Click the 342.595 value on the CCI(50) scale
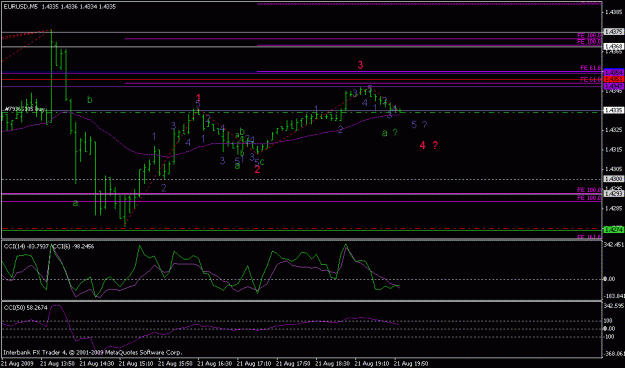 pos(614,306)
